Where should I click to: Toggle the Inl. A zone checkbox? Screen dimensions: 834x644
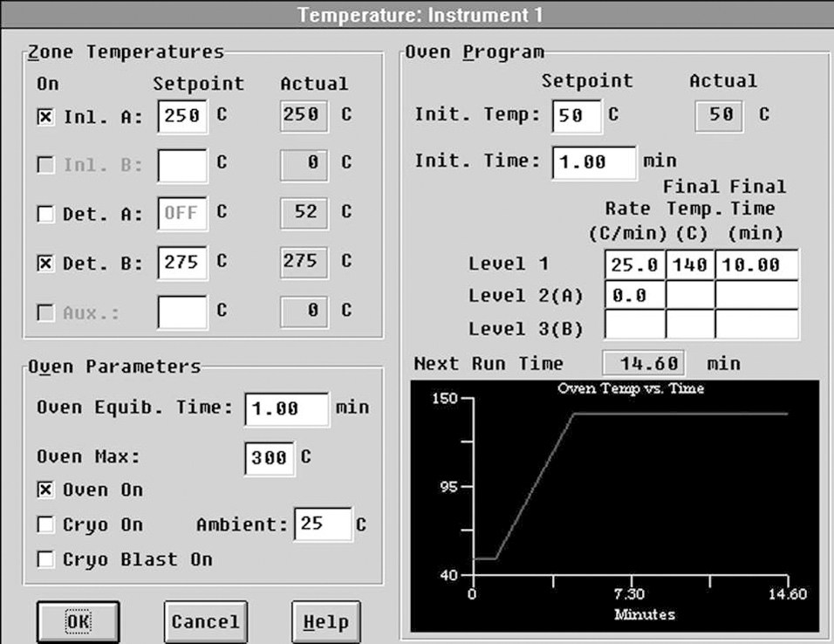point(45,118)
